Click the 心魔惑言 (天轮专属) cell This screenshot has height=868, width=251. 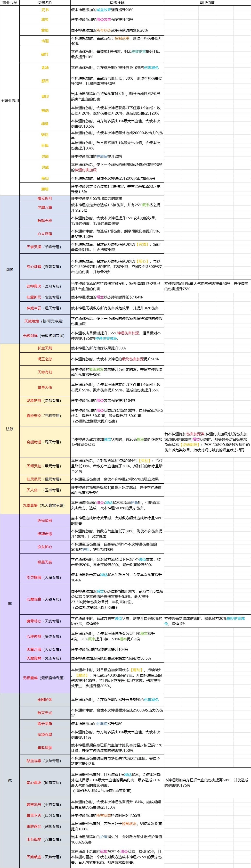click(45, 599)
